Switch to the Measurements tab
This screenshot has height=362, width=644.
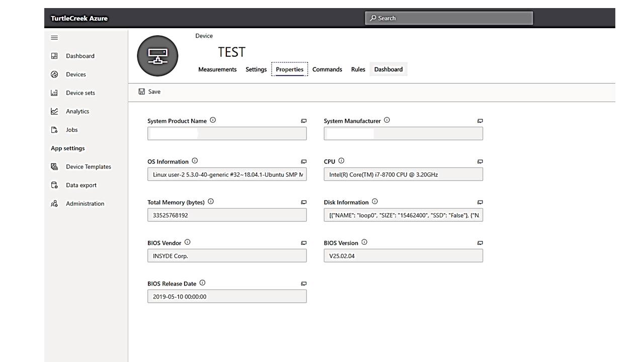click(x=217, y=69)
